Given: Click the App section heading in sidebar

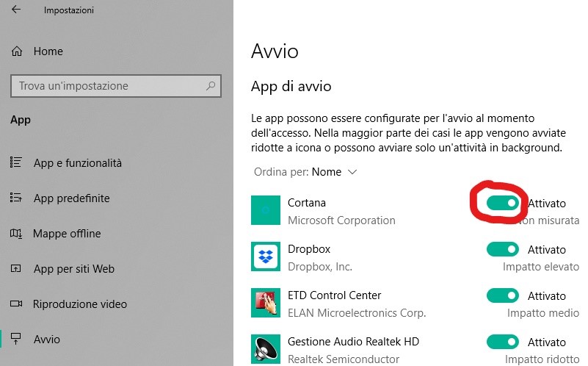Looking at the screenshot, I should [21, 120].
